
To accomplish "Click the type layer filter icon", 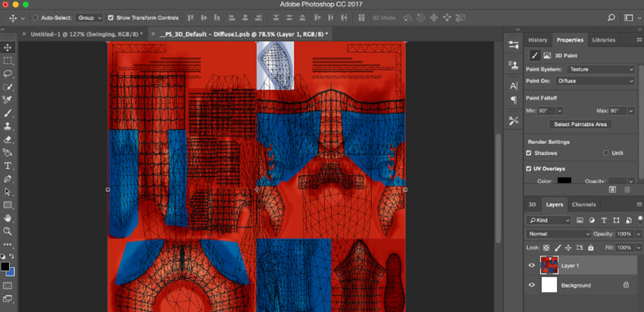I will coord(604,220).
